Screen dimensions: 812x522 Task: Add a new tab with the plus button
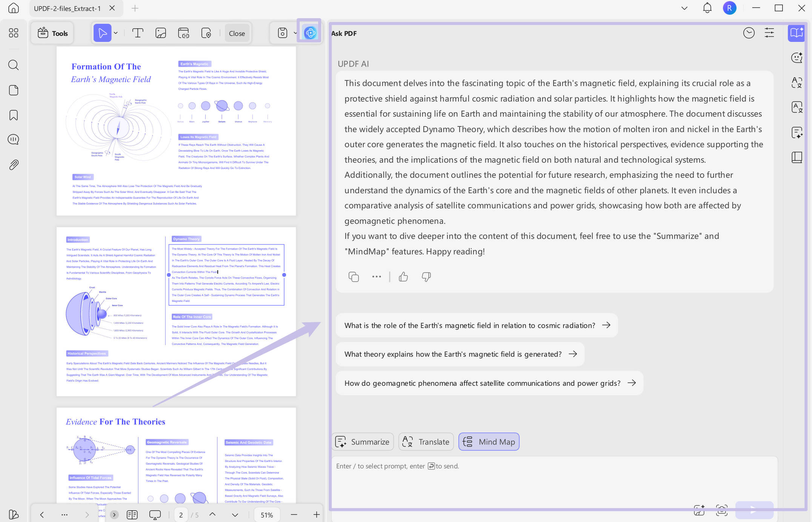tap(135, 8)
